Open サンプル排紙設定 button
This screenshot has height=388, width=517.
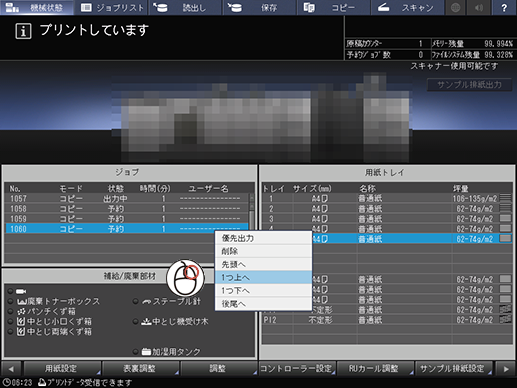453,368
